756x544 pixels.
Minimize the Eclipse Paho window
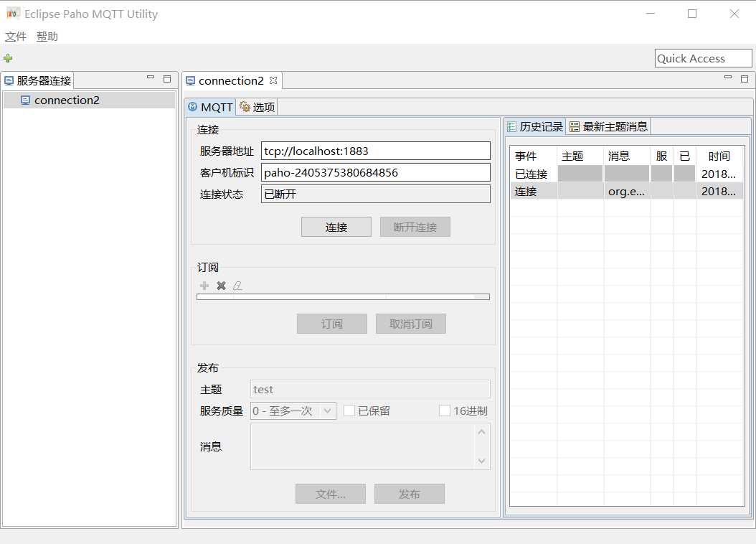(651, 14)
